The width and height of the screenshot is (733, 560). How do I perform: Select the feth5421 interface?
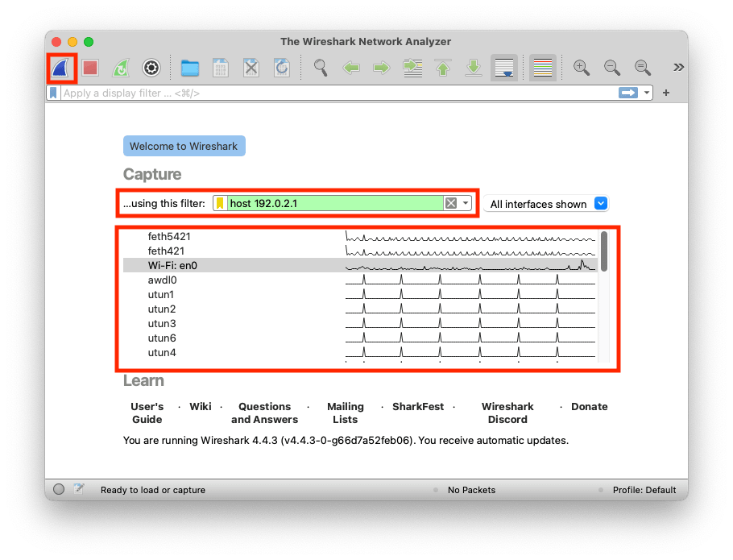360,237
